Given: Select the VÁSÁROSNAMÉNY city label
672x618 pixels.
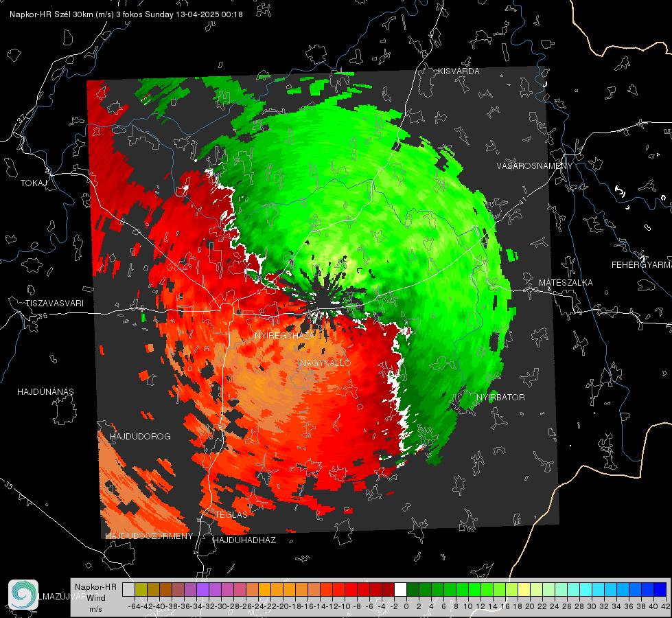Looking at the screenshot, I should [x=535, y=165].
